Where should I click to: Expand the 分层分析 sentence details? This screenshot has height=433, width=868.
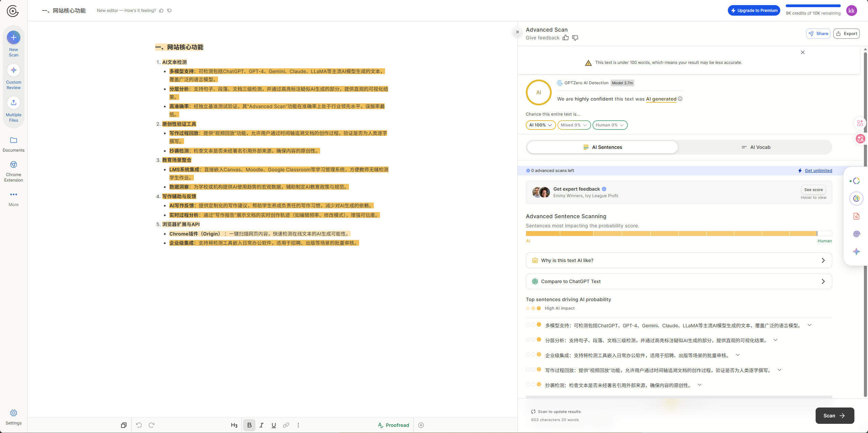tap(775, 340)
